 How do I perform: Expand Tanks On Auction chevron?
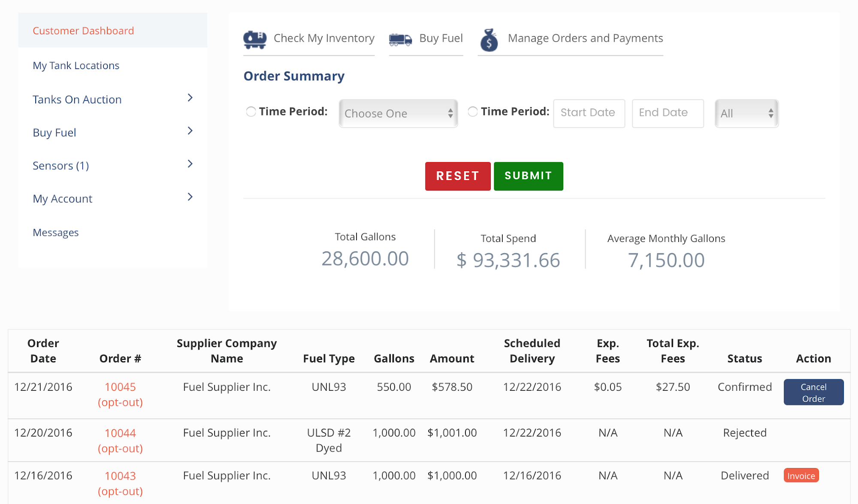point(190,98)
